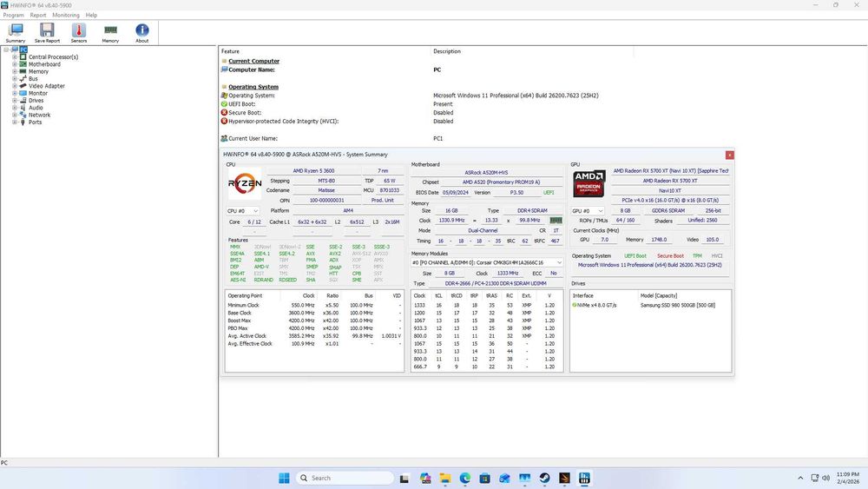Click the HVCI disabled status icon
The image size is (868, 489).
pos(224,121)
